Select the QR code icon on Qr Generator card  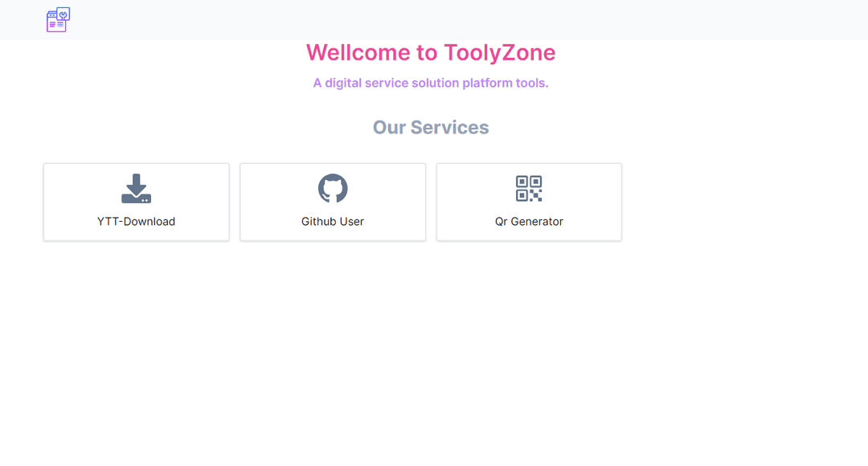[529, 189]
